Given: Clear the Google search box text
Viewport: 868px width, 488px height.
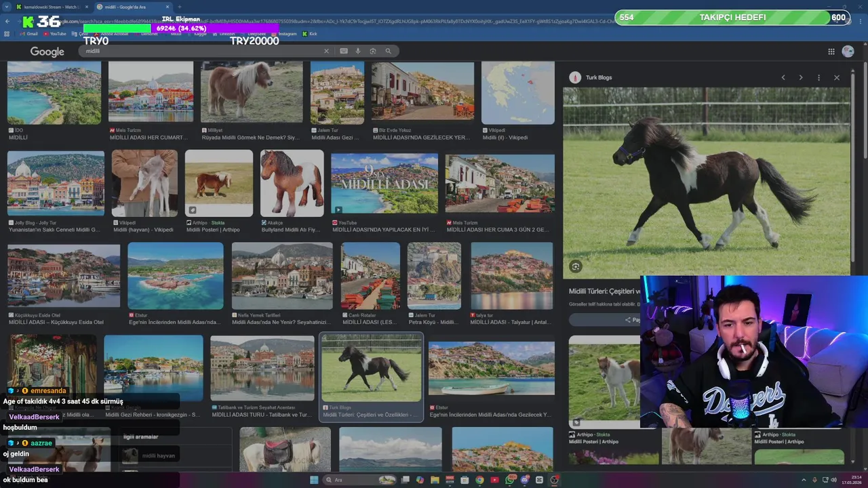Looking at the screenshot, I should [326, 51].
